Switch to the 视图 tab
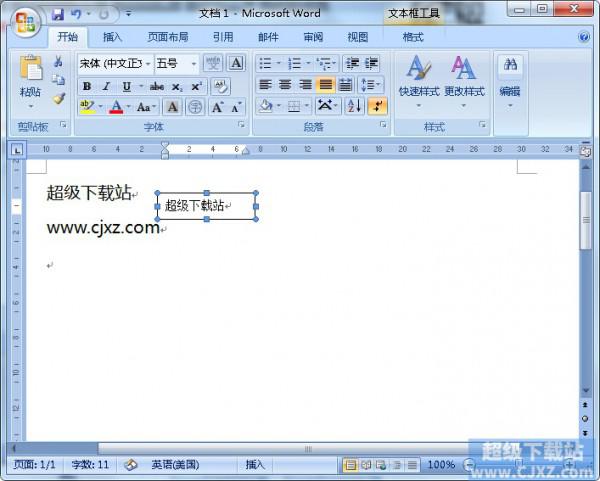Screen dimensions: 600x481 point(358,37)
